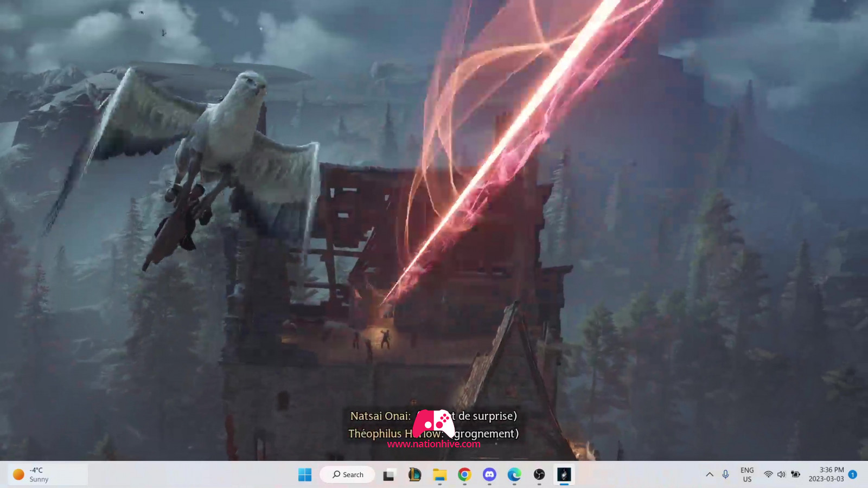
Task: Open Discord from the taskbar
Action: point(489,474)
